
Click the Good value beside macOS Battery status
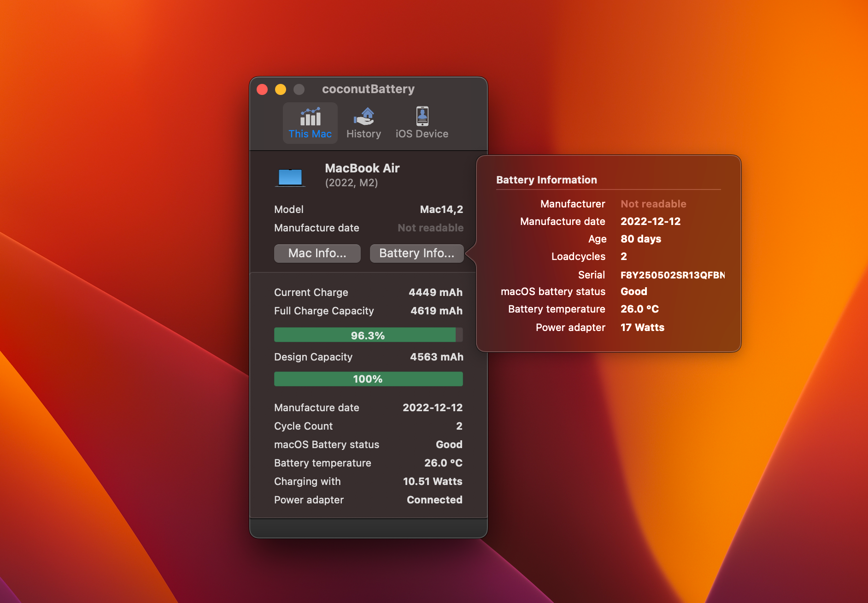tap(449, 444)
